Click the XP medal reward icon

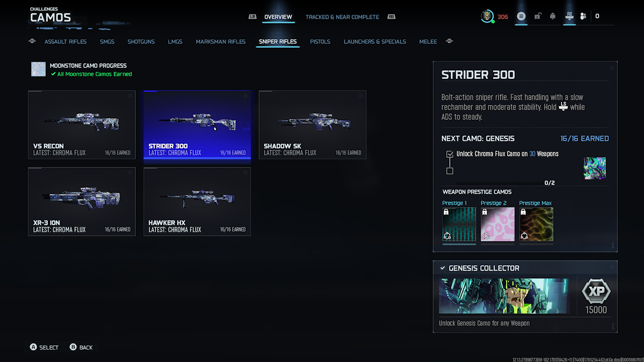pos(596,291)
